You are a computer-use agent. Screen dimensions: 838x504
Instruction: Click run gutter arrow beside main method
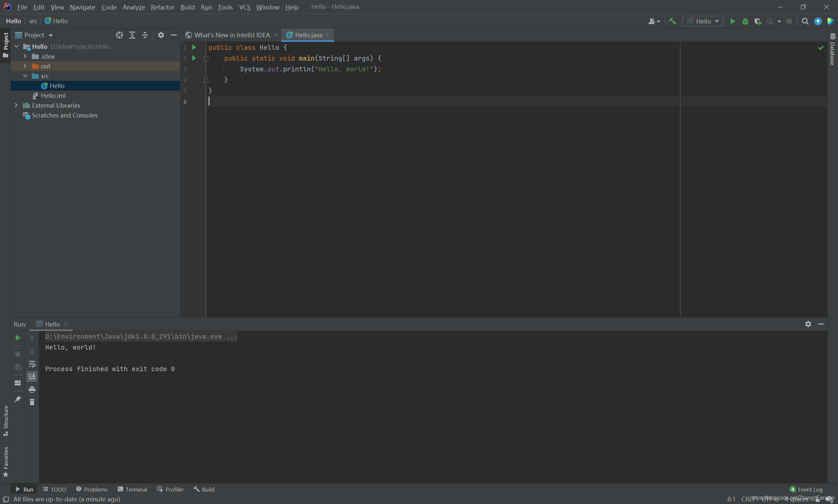coord(194,58)
